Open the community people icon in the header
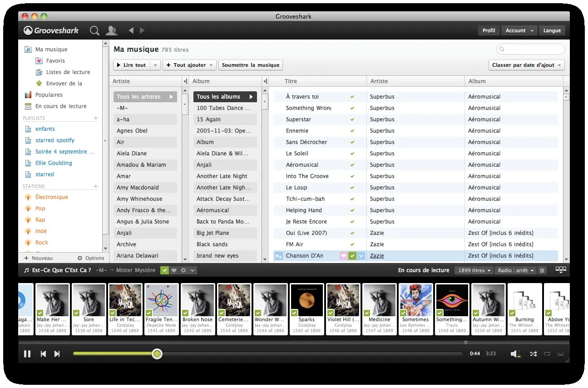588x388 pixels. pyautogui.click(x=111, y=30)
